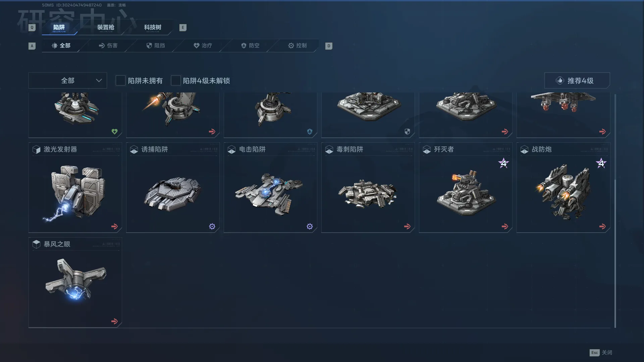
Task: Click the green heart healing icon
Action: tap(114, 132)
